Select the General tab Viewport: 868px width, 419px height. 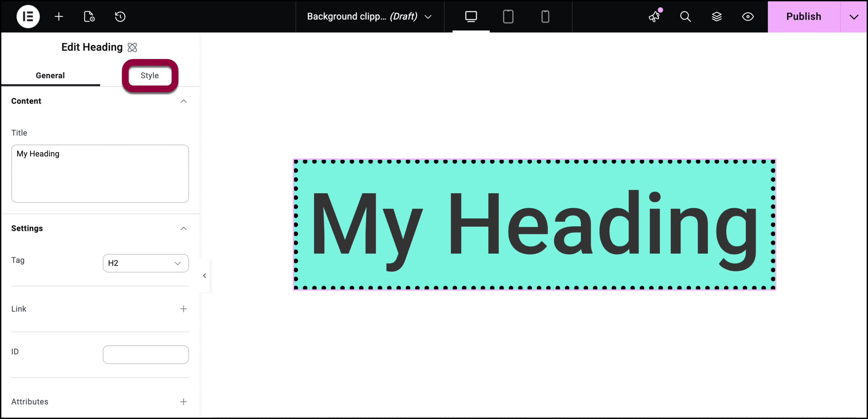[50, 76]
